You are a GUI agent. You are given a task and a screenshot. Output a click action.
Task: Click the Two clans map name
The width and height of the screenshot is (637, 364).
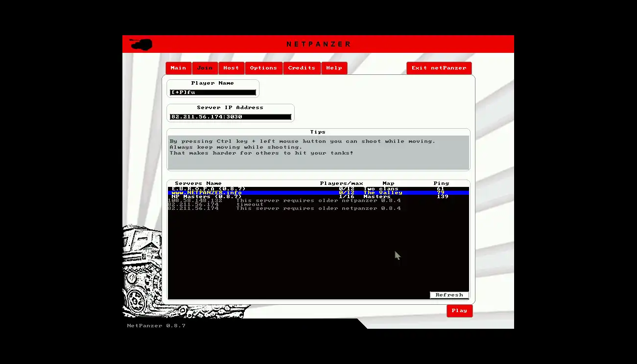click(381, 189)
